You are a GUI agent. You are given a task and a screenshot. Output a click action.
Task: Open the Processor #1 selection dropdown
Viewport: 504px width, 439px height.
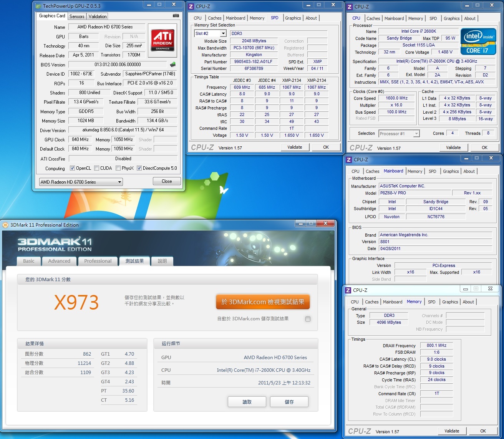click(x=416, y=134)
